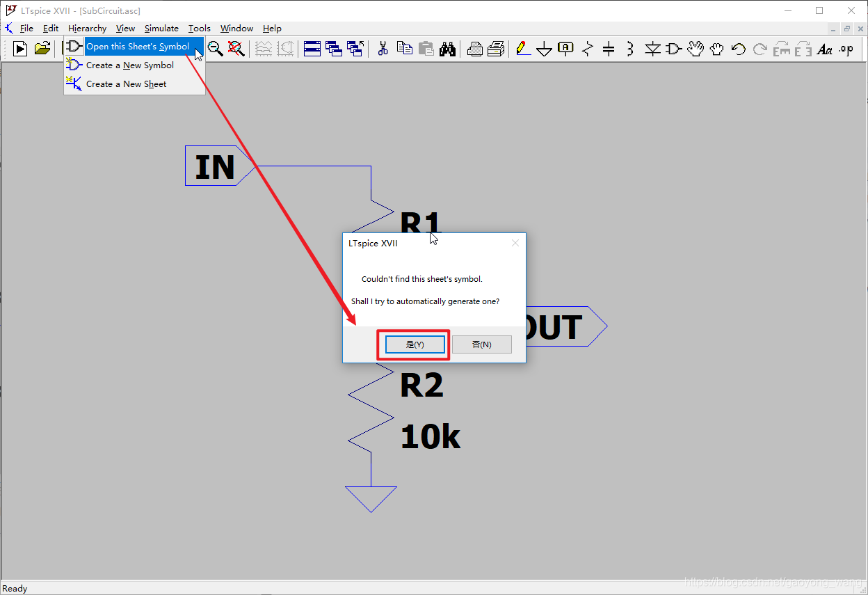Decline with the 否(N) button
This screenshot has width=868, height=595.
[x=482, y=344]
